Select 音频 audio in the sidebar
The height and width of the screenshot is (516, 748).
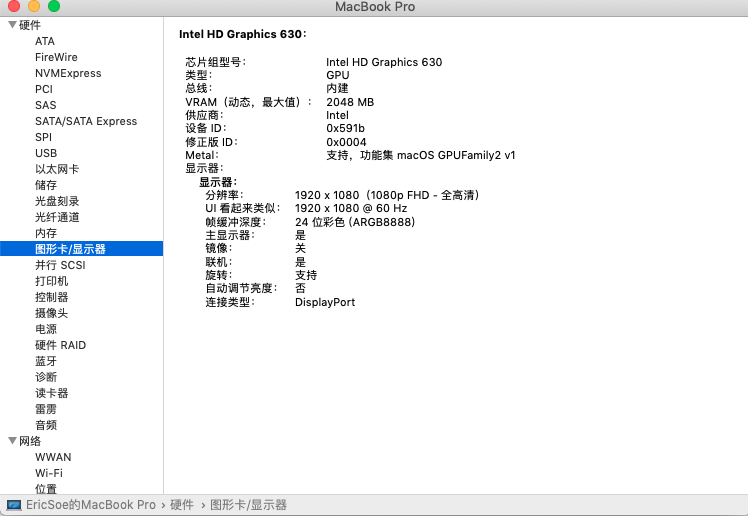[46, 425]
